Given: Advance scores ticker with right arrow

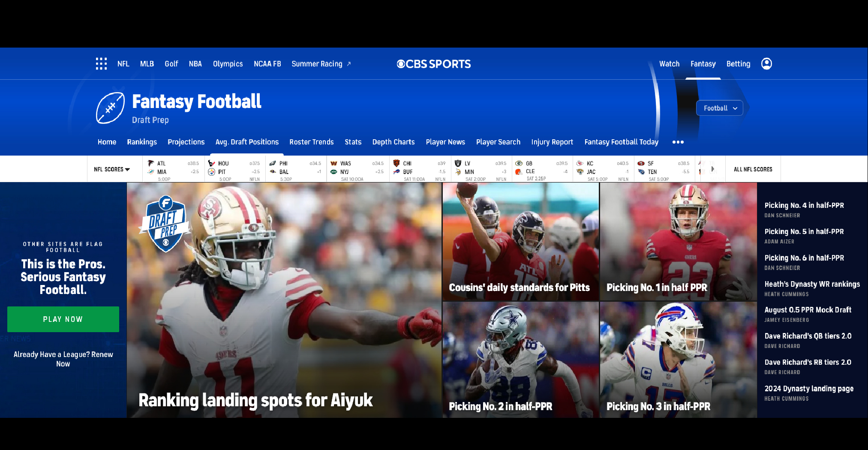Looking at the screenshot, I should coord(712,169).
